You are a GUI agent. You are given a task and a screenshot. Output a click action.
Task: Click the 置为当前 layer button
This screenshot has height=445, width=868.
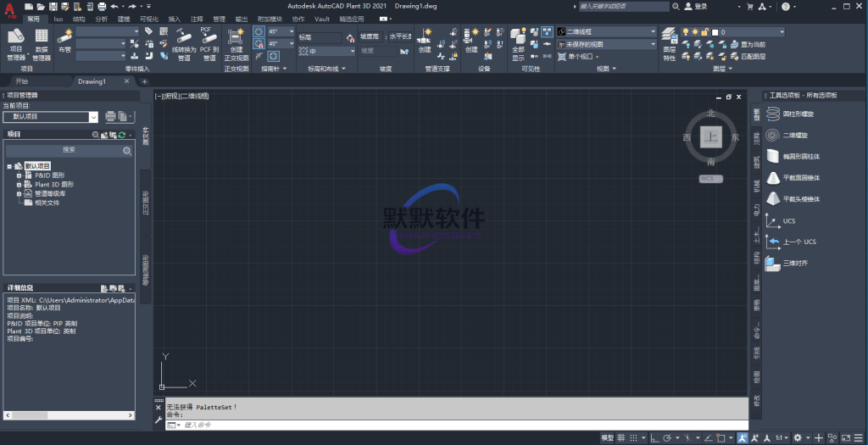[x=746, y=44]
